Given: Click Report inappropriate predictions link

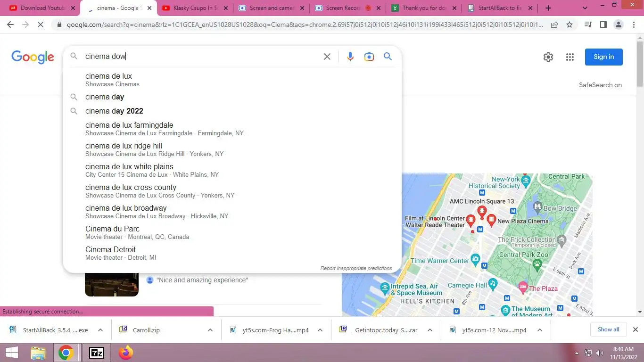Looking at the screenshot, I should [356, 268].
